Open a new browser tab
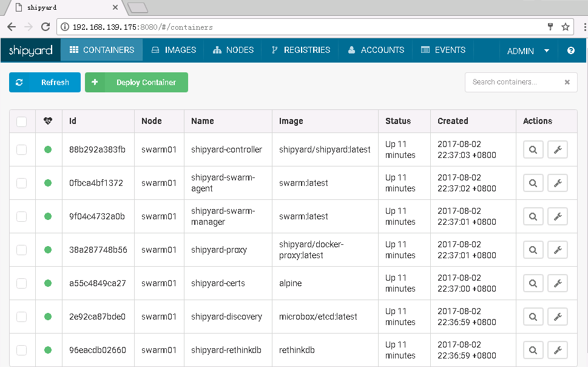The width and height of the screenshot is (588, 367). 138,7
